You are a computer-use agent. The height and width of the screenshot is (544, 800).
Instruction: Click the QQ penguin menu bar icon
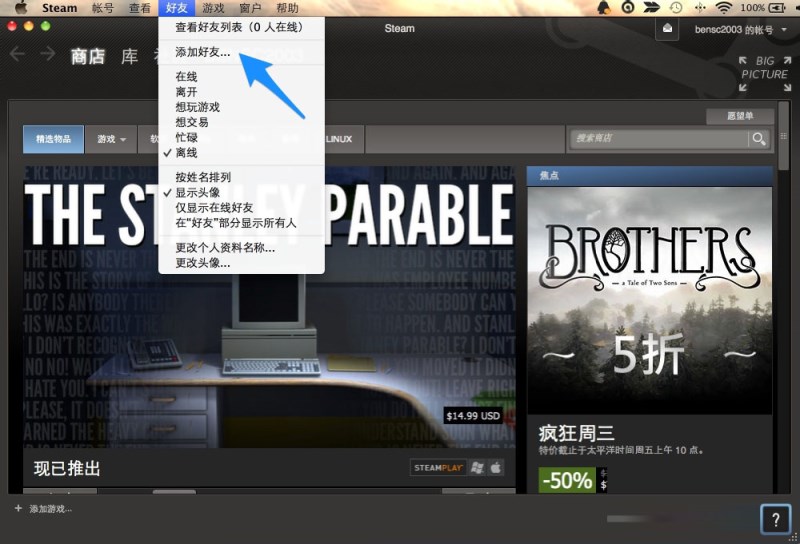coord(604,8)
